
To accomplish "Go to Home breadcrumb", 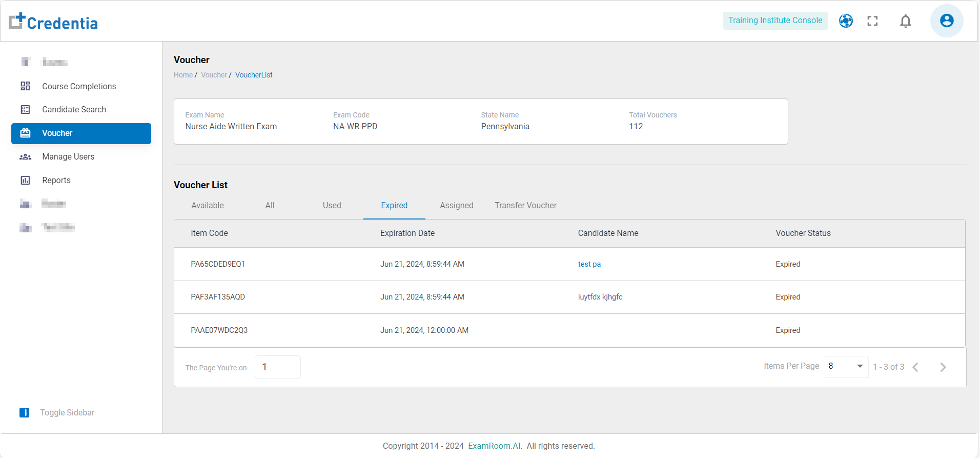I will coord(183,75).
